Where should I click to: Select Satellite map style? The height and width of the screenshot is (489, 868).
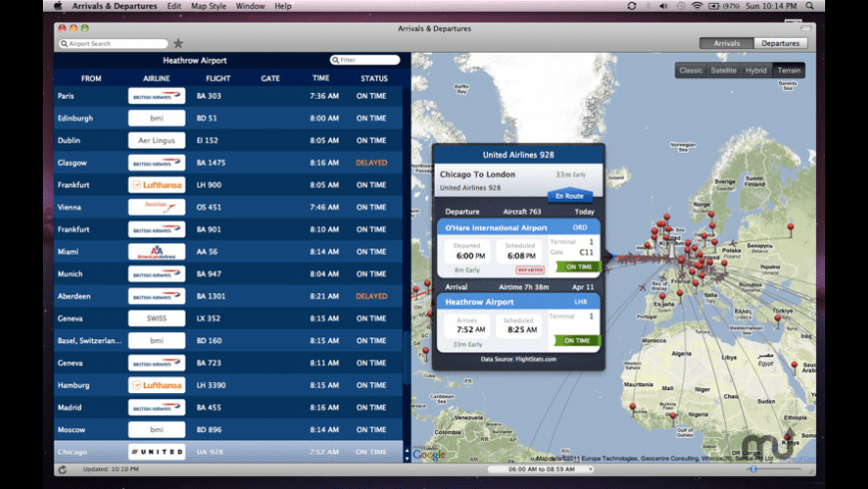(723, 70)
